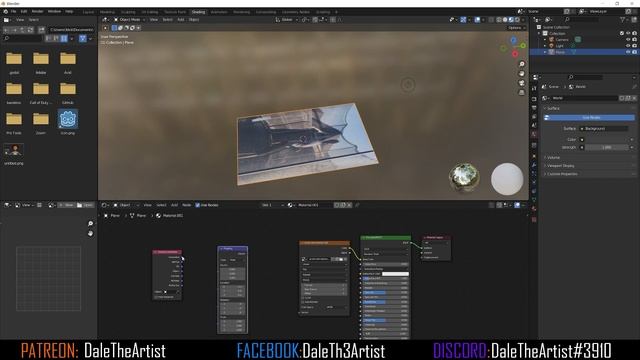Open the Tool properties tab icon
Viewport: 640px width, 360px height.
(534, 88)
